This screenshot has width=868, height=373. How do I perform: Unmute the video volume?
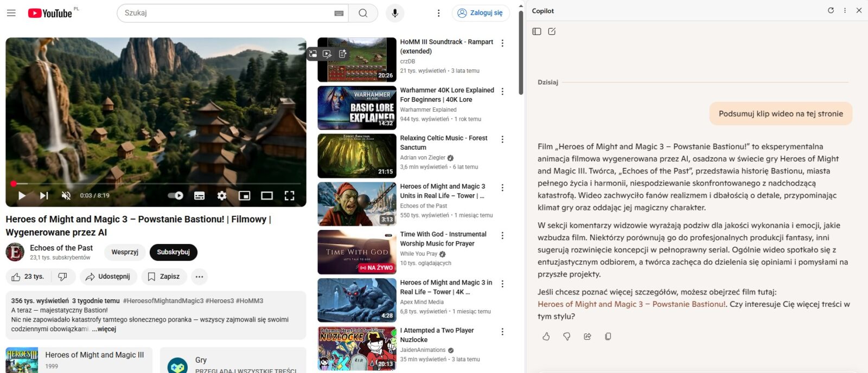pos(66,196)
